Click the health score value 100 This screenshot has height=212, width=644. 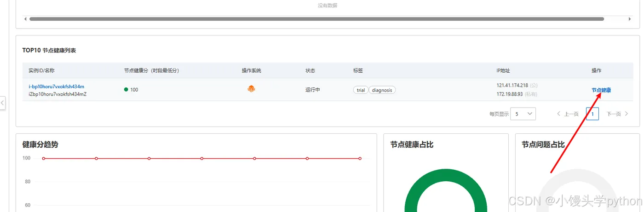(134, 90)
